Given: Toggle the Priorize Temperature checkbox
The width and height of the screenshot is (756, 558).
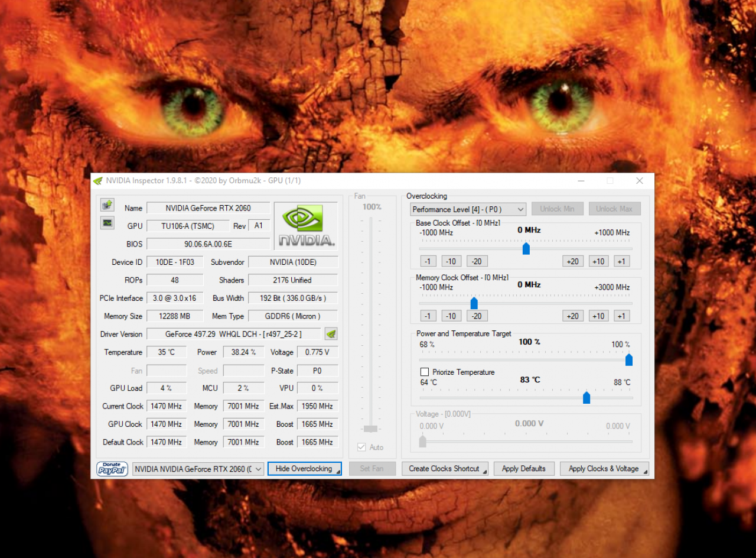Looking at the screenshot, I should pyautogui.click(x=424, y=372).
